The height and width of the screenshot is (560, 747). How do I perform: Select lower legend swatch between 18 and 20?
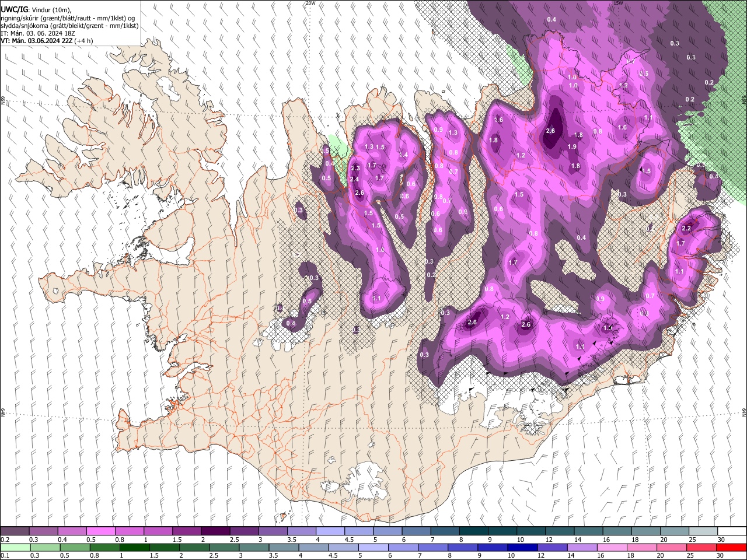coord(641,548)
